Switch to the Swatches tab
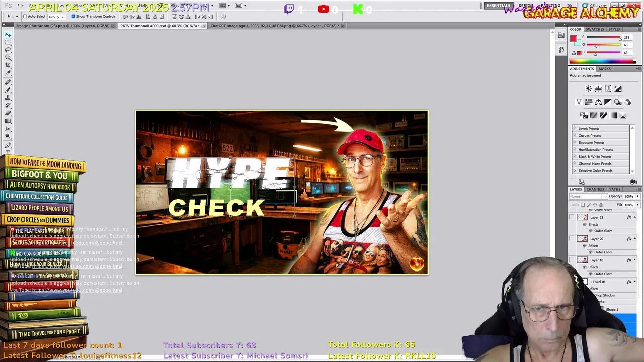The height and width of the screenshot is (362, 644). 595,29
